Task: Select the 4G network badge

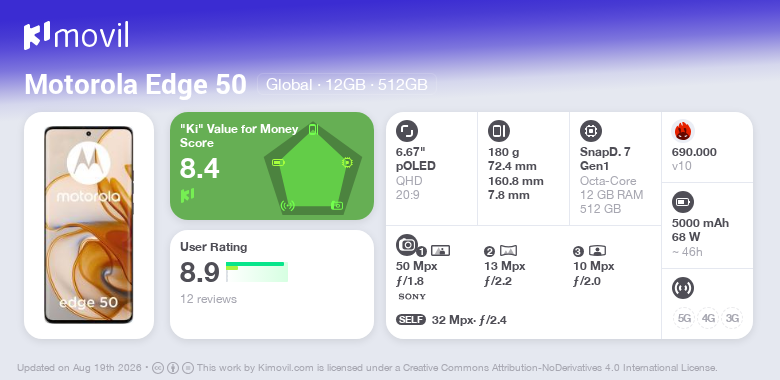Action: tap(708, 318)
